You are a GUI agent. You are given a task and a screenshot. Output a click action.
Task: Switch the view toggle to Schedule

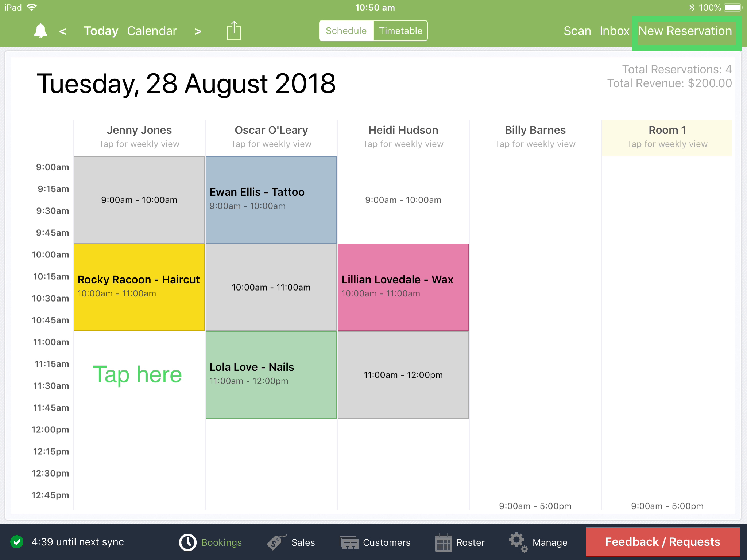coord(345,31)
